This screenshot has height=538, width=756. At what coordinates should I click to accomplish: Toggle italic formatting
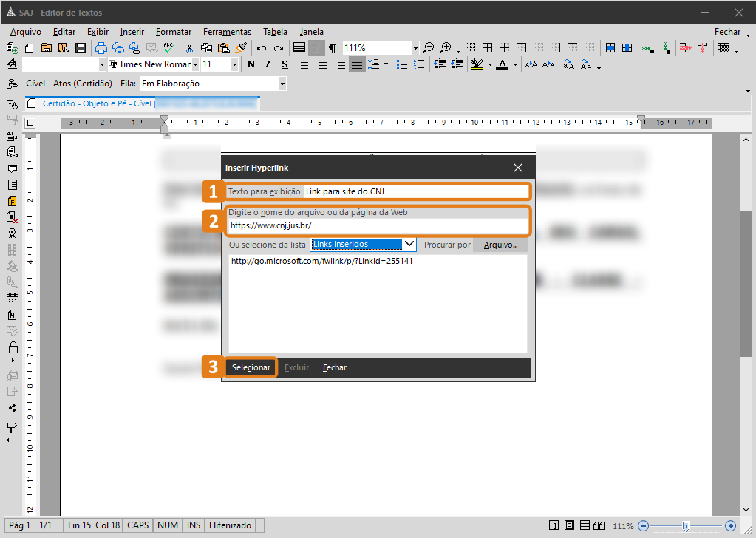coord(268,64)
